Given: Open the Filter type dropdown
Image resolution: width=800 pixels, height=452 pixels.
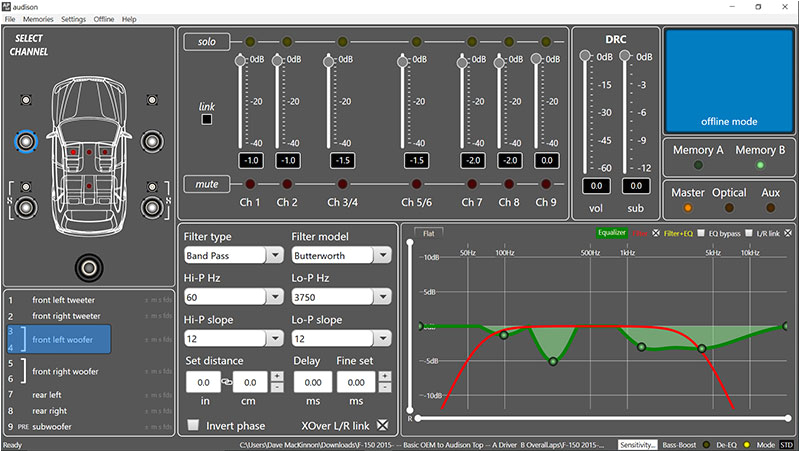Looking at the screenshot, I should click(232, 256).
